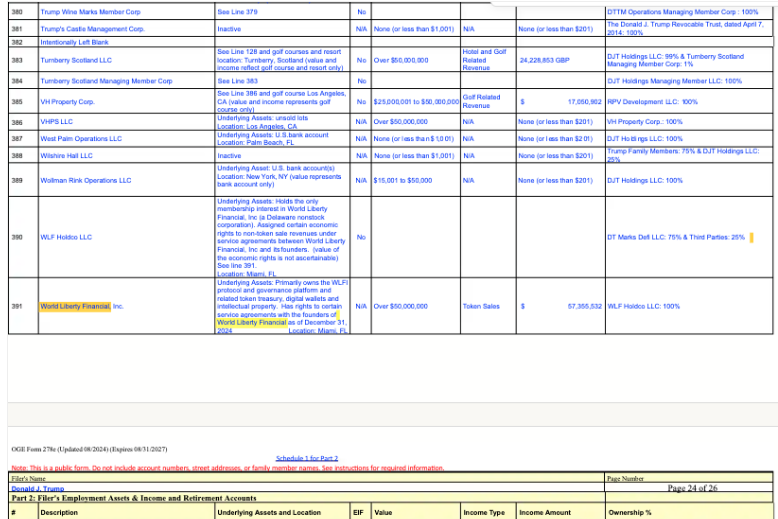Select the EIF column header
This screenshot has height=519, width=778.
click(358, 513)
